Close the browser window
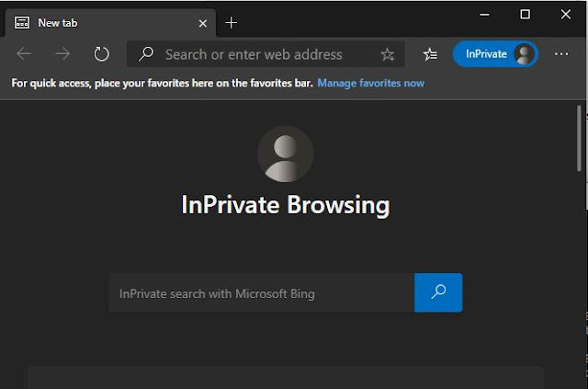 point(566,15)
